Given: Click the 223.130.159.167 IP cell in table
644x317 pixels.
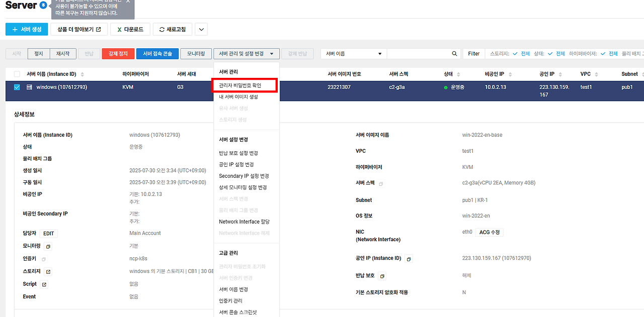Looking at the screenshot, I should pyautogui.click(x=555, y=90).
